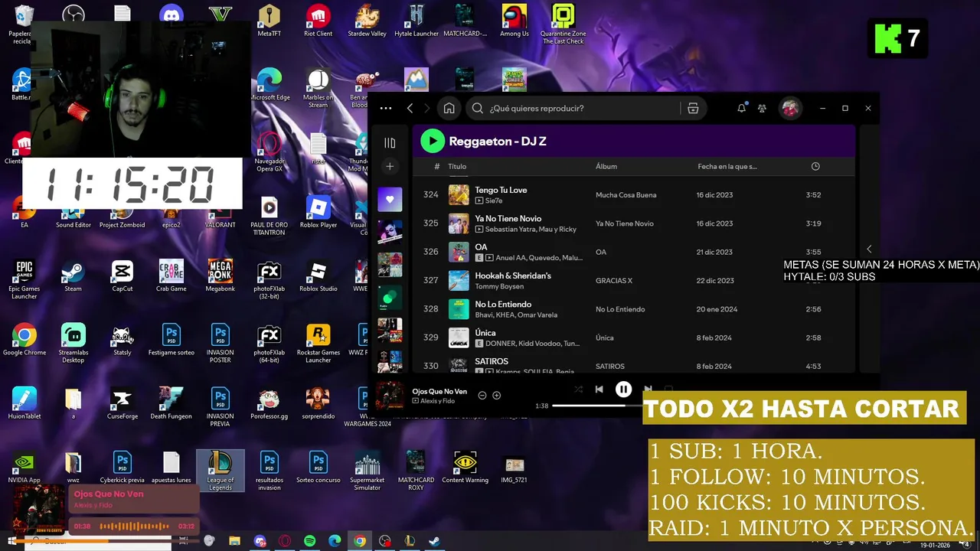Sort by 'Fecha en la que s...' column

click(x=727, y=166)
